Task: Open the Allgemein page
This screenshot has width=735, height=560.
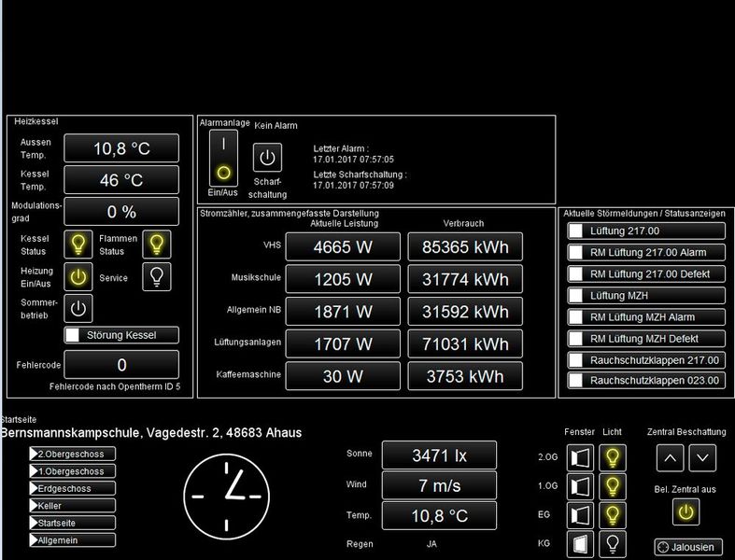Action: (x=72, y=539)
